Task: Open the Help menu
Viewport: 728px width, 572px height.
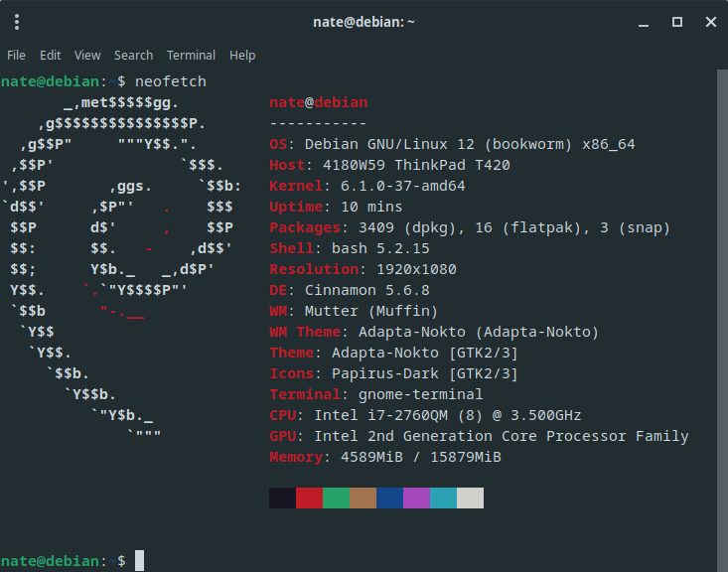Action: (242, 56)
